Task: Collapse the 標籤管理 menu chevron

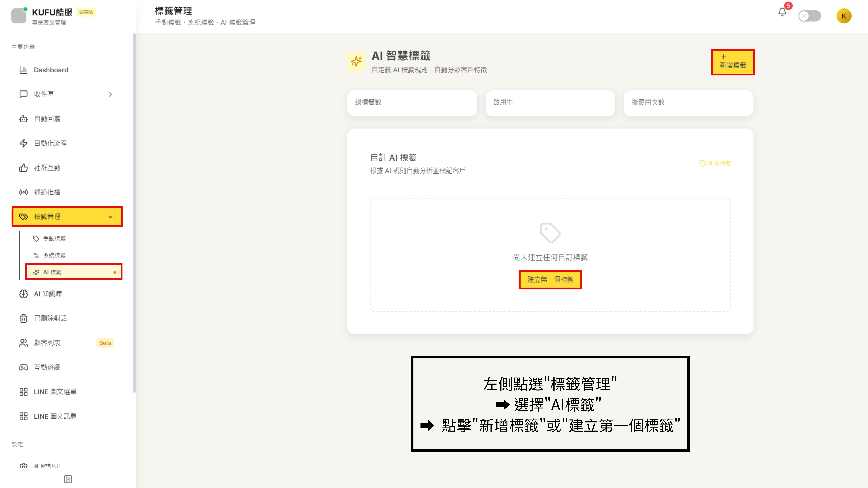Action: pyautogui.click(x=110, y=217)
